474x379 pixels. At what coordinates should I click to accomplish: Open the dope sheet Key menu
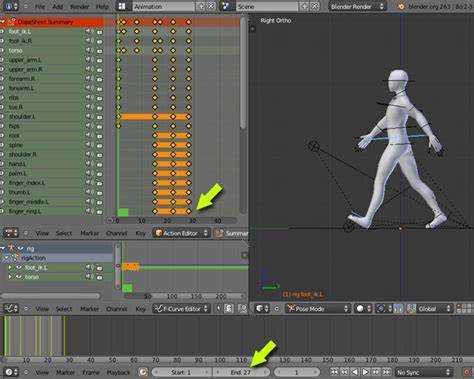(140, 233)
